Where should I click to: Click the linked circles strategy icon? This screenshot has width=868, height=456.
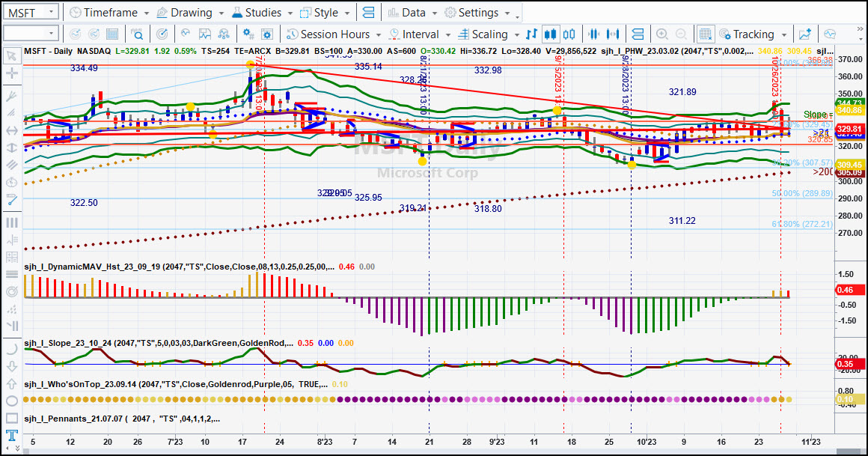tap(224, 34)
